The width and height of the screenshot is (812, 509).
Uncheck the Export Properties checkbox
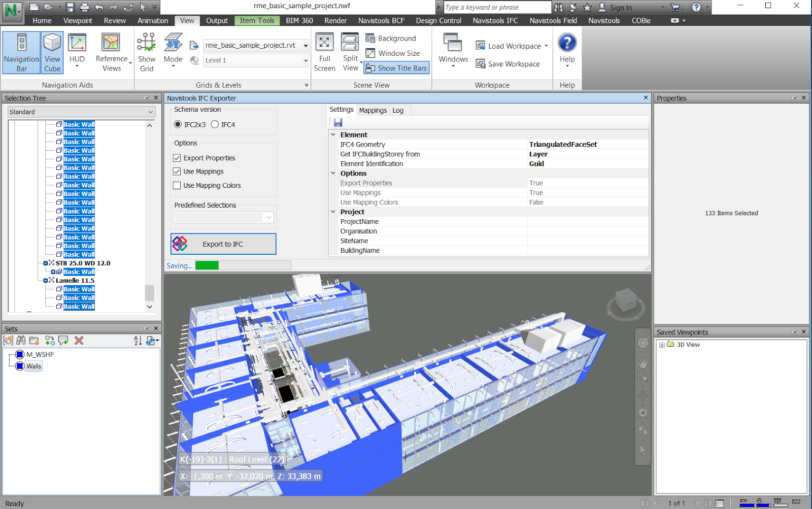177,158
